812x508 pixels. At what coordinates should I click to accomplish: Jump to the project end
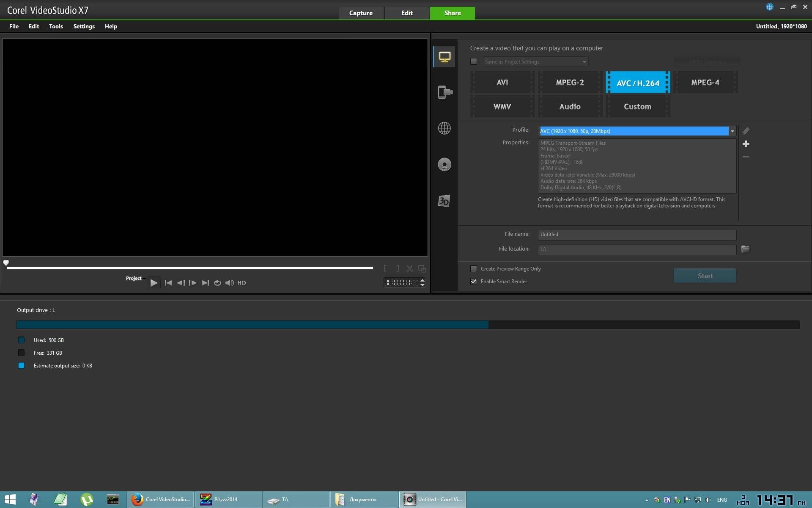click(x=205, y=283)
